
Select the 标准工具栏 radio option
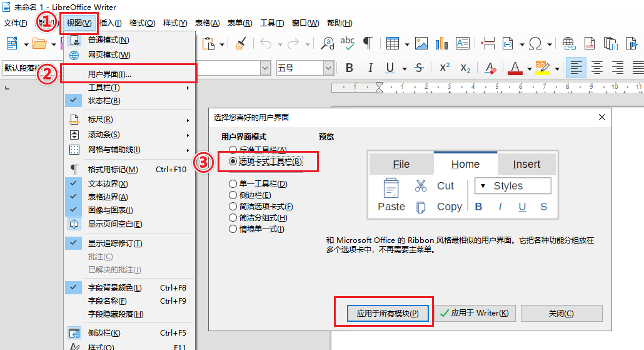pyautogui.click(x=233, y=150)
